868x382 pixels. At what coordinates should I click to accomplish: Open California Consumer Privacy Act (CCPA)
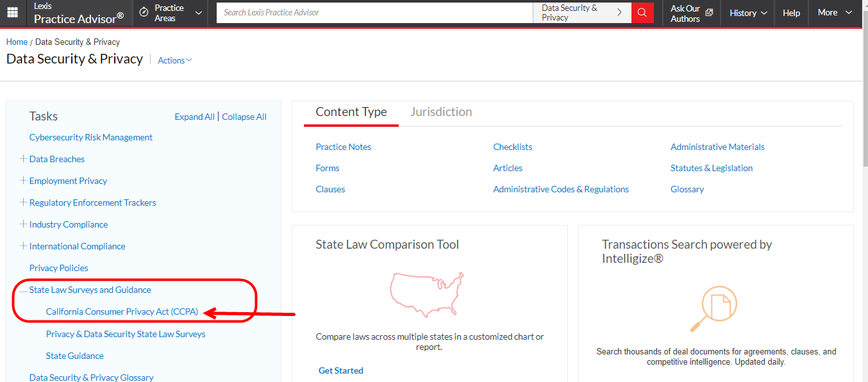(122, 312)
